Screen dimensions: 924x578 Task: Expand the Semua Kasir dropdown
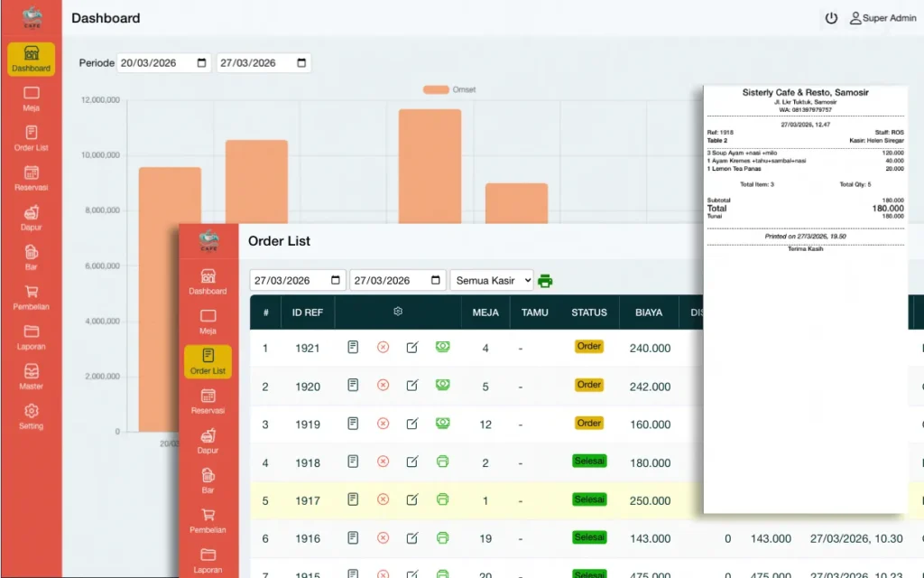492,281
